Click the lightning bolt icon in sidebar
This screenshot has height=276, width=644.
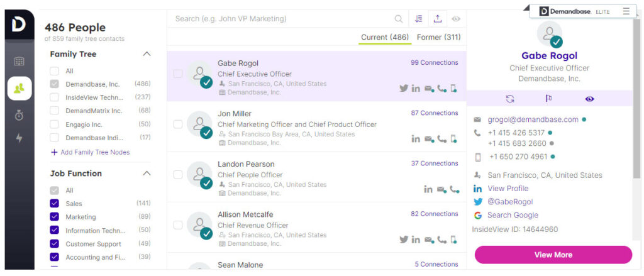[x=19, y=138]
